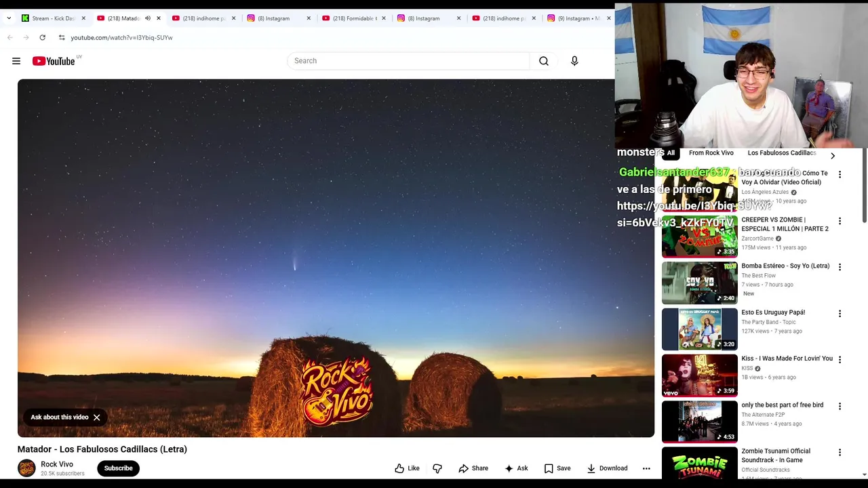
Task: Click the video player to pause
Action: pos(336,258)
